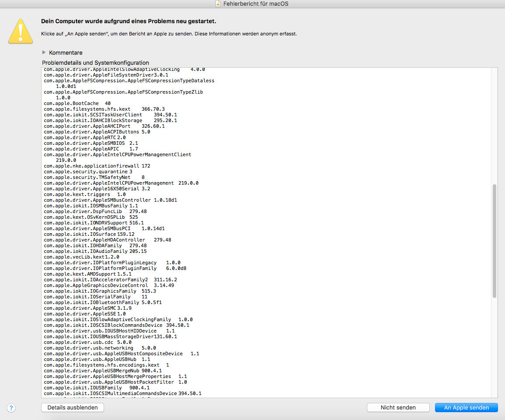Image resolution: width=505 pixels, height=420 pixels.
Task: Click the com.apple.iokit.IOUSBFamily 900.4.1 line
Action: pos(97,388)
